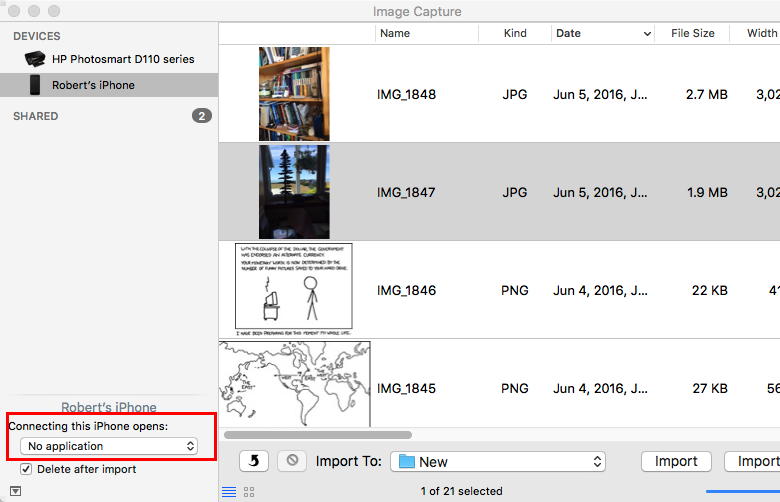Select the HP Photosmart D110 printer icon

[x=35, y=59]
